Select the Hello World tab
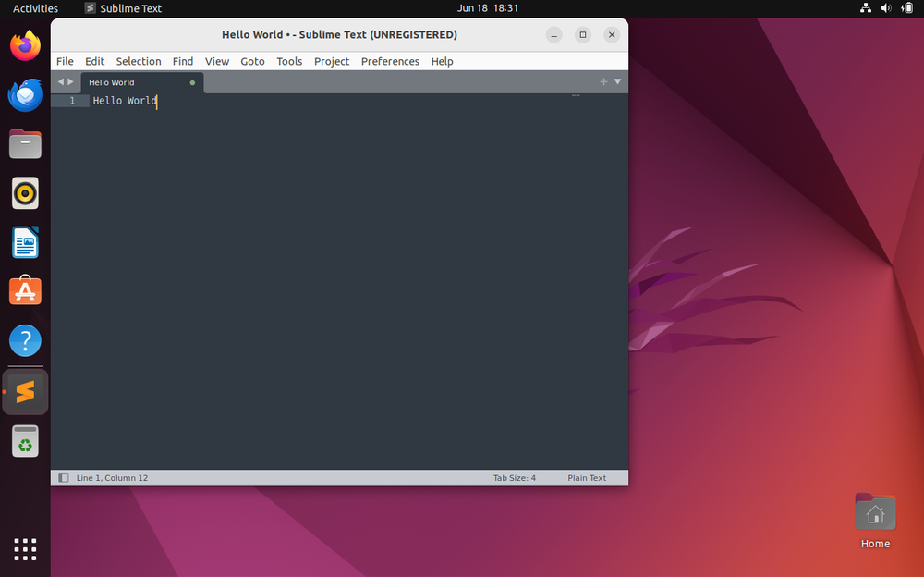924x577 pixels. (129, 82)
